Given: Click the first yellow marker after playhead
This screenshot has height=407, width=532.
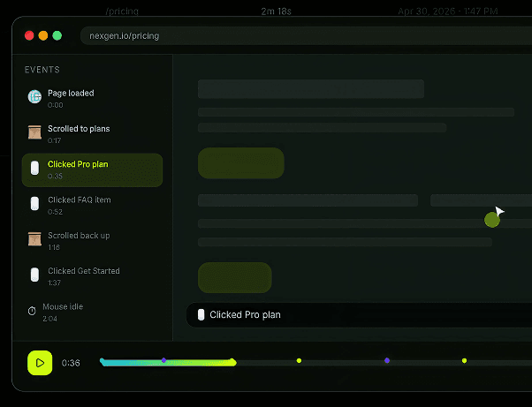Looking at the screenshot, I should (x=299, y=360).
